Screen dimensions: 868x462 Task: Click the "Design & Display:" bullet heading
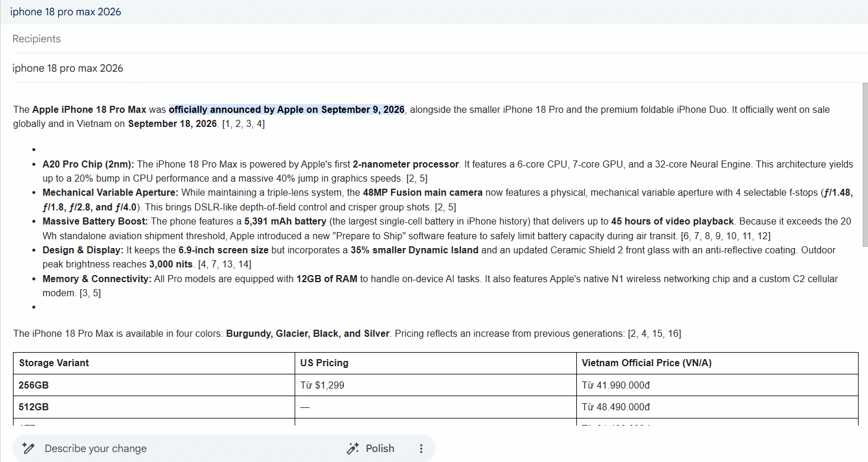point(83,250)
